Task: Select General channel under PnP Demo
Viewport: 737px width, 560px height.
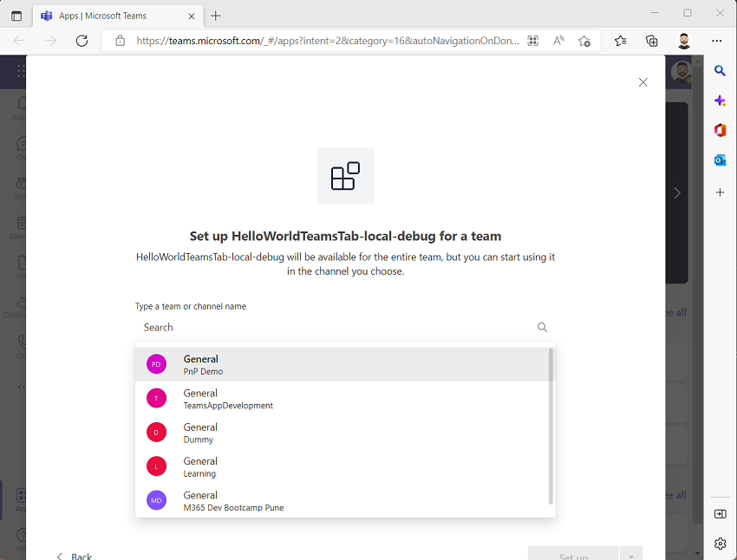Action: [260, 364]
